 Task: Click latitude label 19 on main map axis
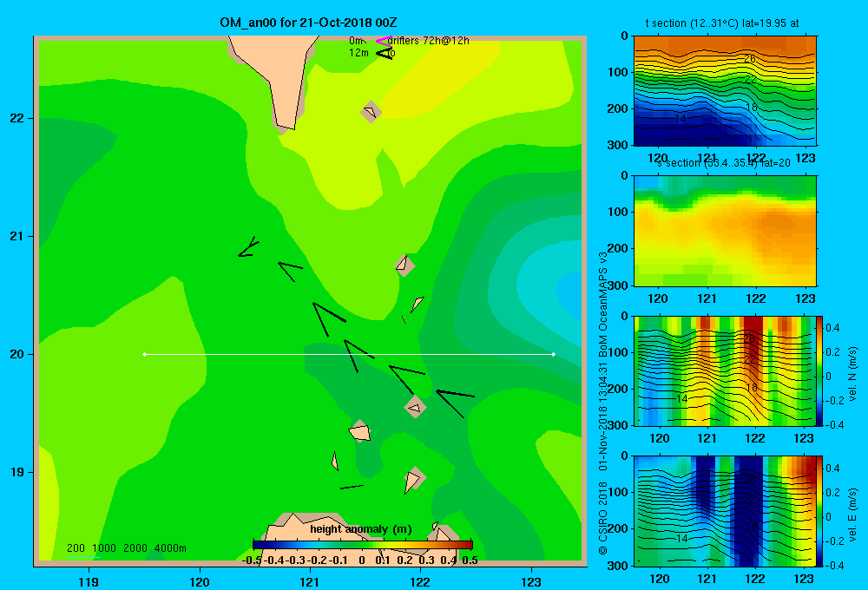click(x=17, y=472)
